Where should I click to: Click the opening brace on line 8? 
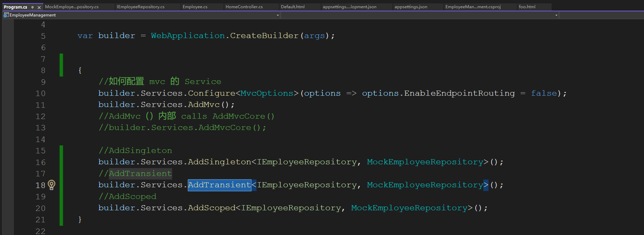coord(80,70)
